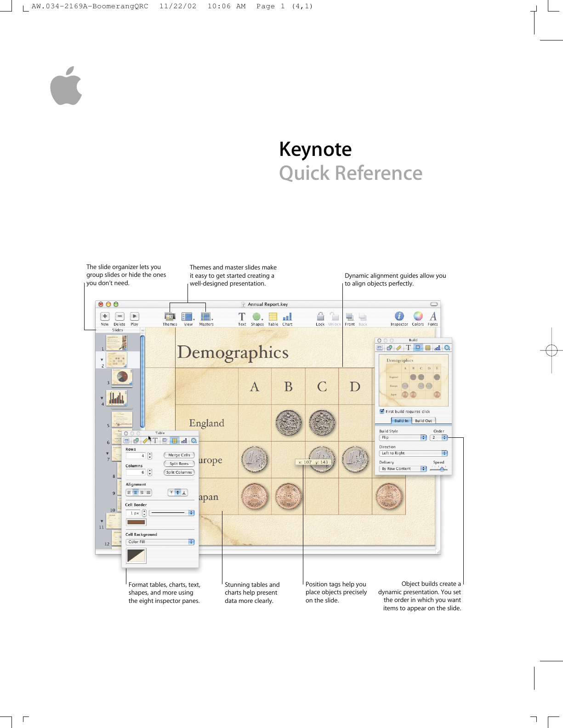Click the New slide toolbar icon
This screenshot has width=563, height=728.
105,316
